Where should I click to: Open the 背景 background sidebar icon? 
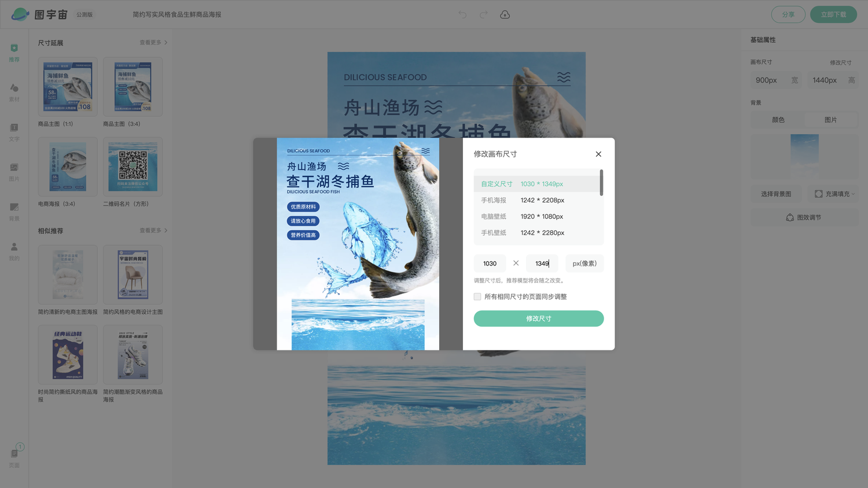(14, 212)
